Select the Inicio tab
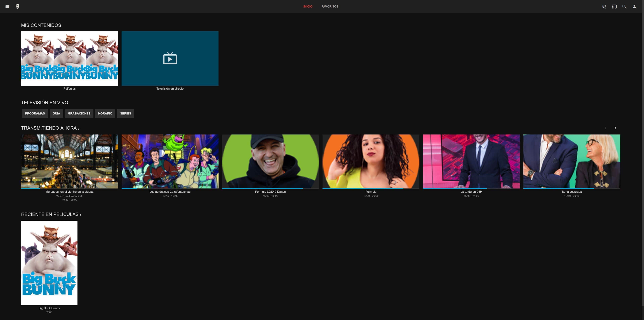The image size is (644, 320). coord(308,7)
